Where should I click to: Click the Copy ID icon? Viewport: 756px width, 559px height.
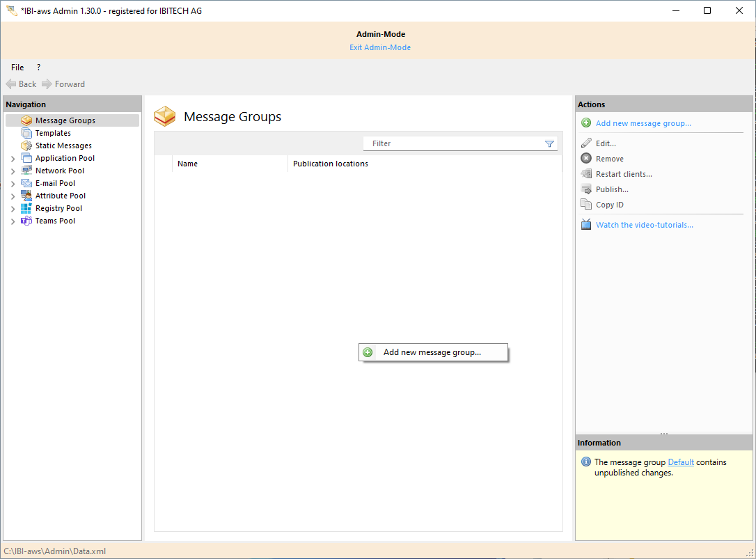(586, 205)
